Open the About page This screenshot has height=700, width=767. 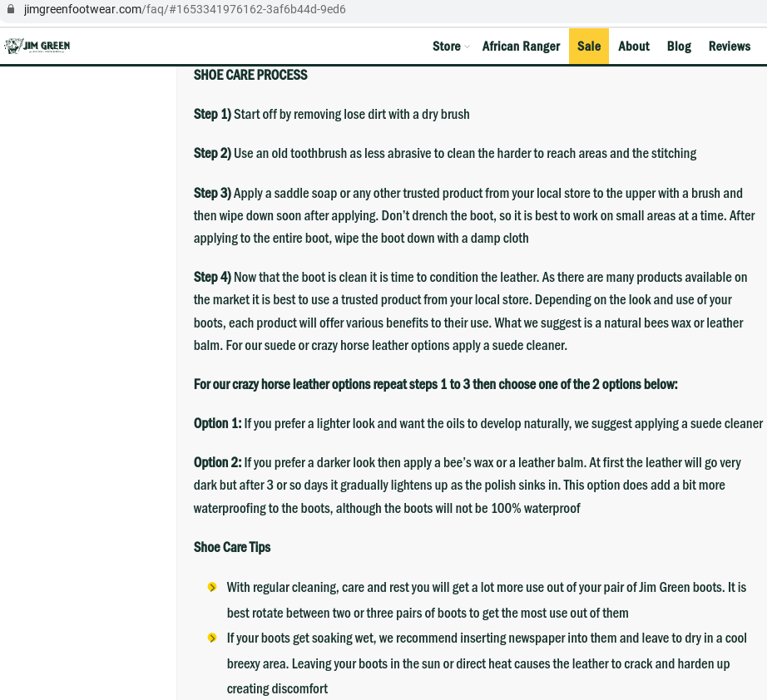click(634, 46)
